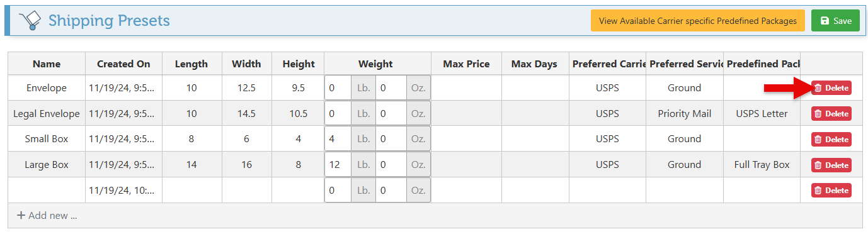Sort by the Created On column header
This screenshot has width=868, height=234.
pos(123,64)
